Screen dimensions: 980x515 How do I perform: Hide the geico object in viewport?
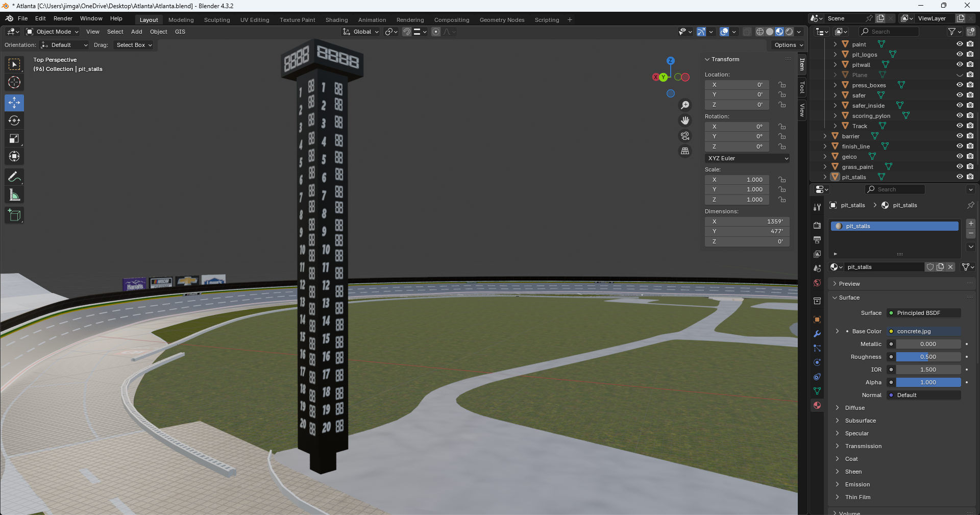coord(960,157)
